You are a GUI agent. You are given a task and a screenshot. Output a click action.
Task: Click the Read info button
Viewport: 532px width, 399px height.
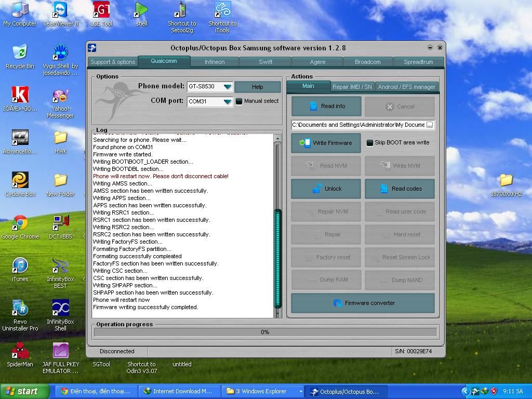coord(326,106)
